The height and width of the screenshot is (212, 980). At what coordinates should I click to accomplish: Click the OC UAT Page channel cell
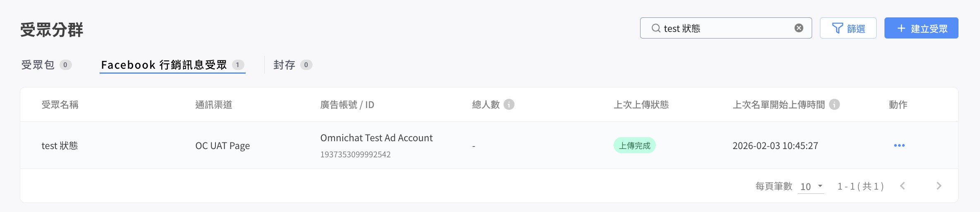(222, 146)
